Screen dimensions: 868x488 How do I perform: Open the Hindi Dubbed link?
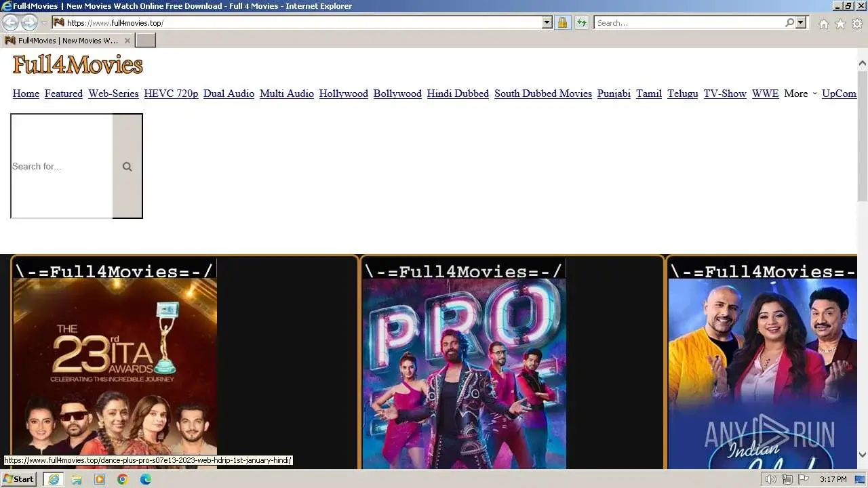[x=458, y=94]
